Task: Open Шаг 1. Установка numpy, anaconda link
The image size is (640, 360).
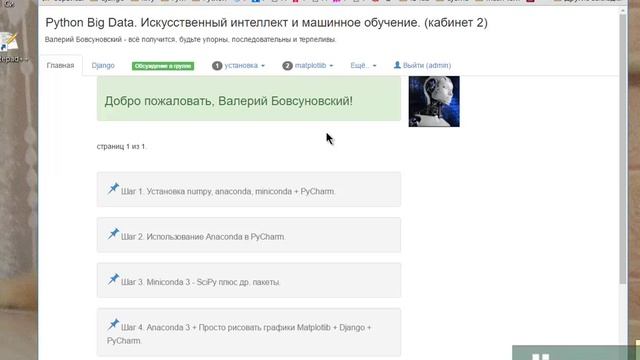Action: pos(228,191)
